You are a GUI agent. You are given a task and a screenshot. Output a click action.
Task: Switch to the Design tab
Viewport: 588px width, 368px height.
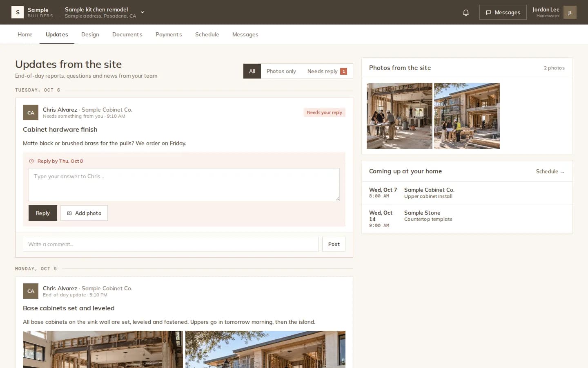pos(90,34)
